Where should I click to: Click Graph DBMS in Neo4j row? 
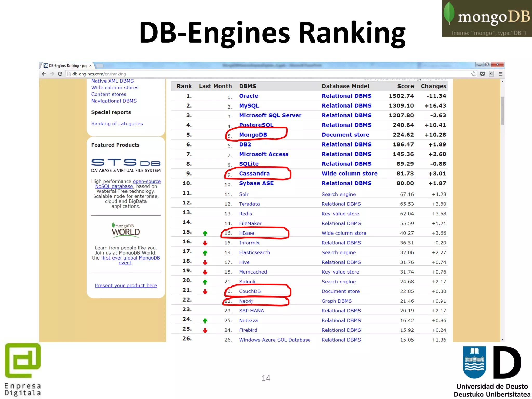coord(337,301)
